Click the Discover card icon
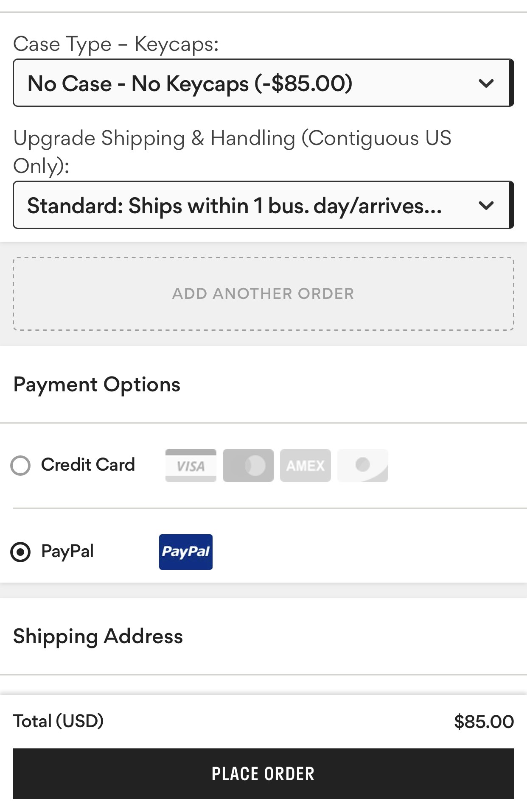Image resolution: width=527 pixels, height=812 pixels. point(363,466)
